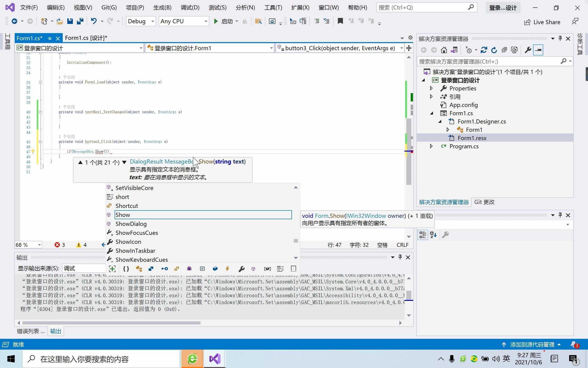The image size is (588, 368).
Task: Click Sync with Active Document icon
Action: pyautogui.click(x=484, y=50)
